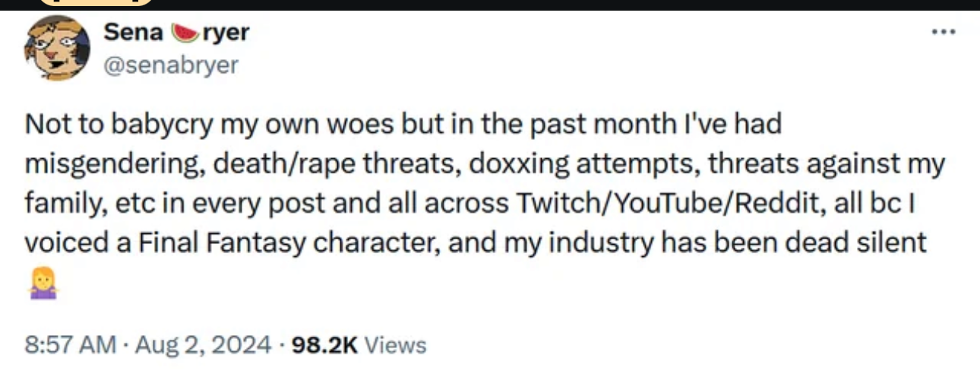Click the watermelon emoji in the display name
The width and height of the screenshot is (980, 380).
point(182,32)
